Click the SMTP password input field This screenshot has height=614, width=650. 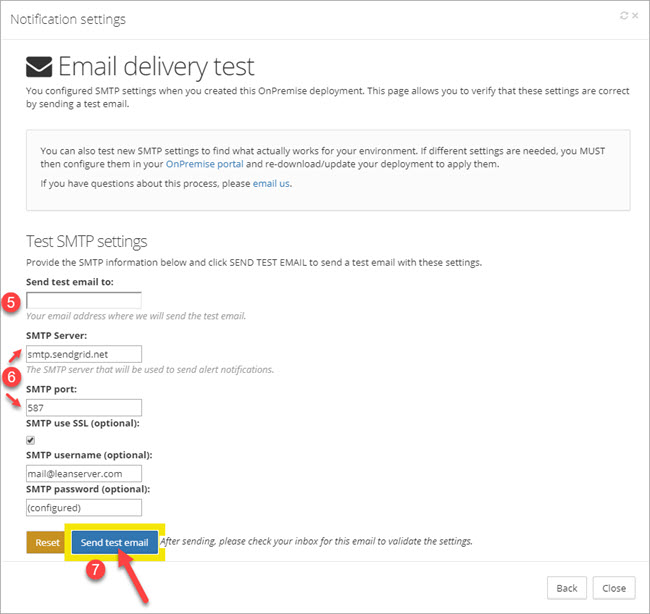(x=84, y=507)
